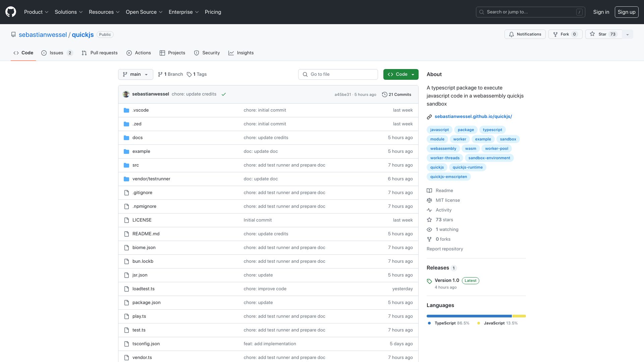Image resolution: width=644 pixels, height=362 pixels.
Task: Open the main branch selector dropdown
Action: click(x=136, y=74)
